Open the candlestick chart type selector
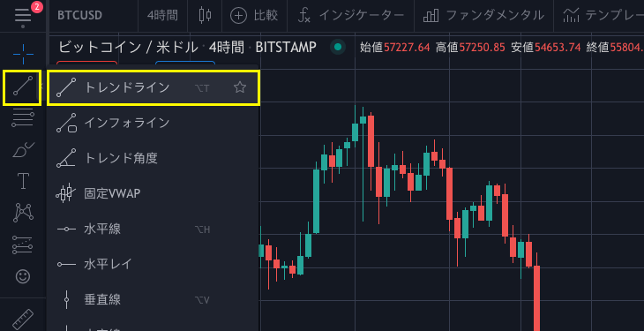644x331 pixels. click(x=205, y=16)
